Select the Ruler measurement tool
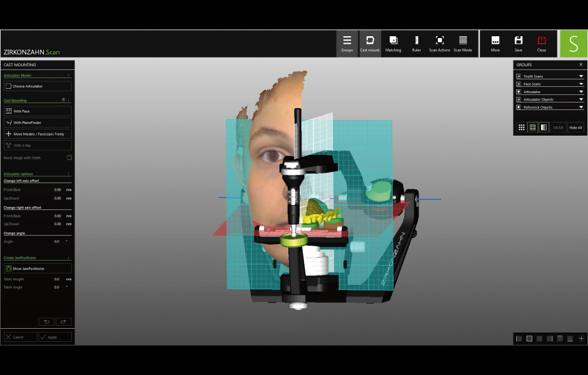The height and width of the screenshot is (375, 588). pyautogui.click(x=416, y=43)
